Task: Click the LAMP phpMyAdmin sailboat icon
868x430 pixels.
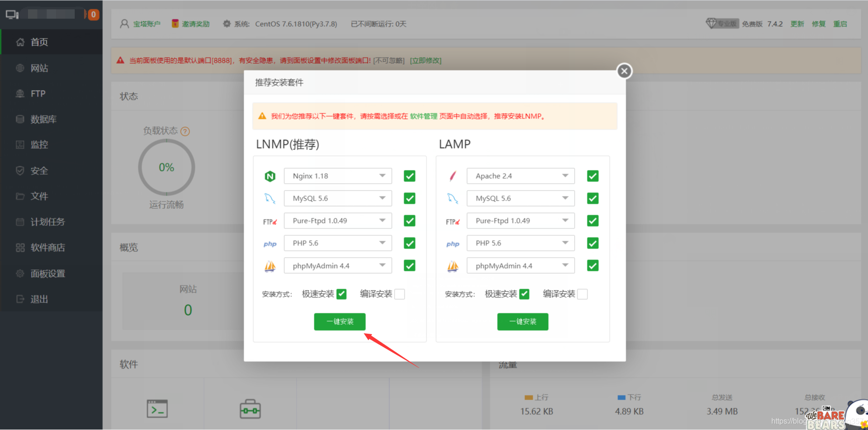Action: [452, 266]
